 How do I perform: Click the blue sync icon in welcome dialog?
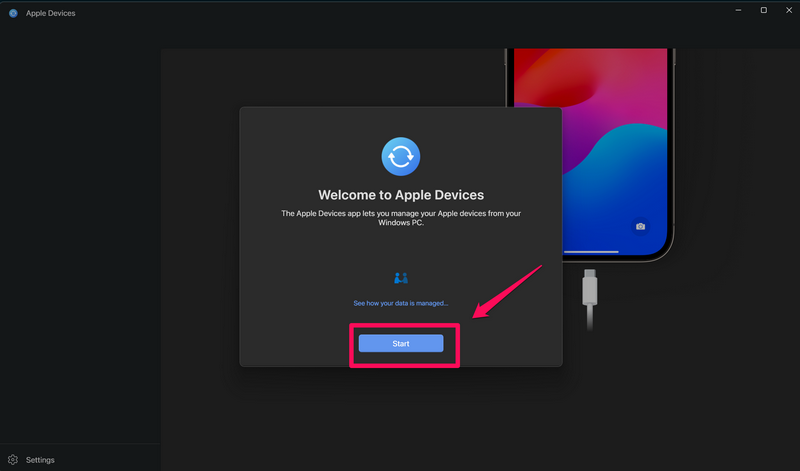click(x=401, y=157)
